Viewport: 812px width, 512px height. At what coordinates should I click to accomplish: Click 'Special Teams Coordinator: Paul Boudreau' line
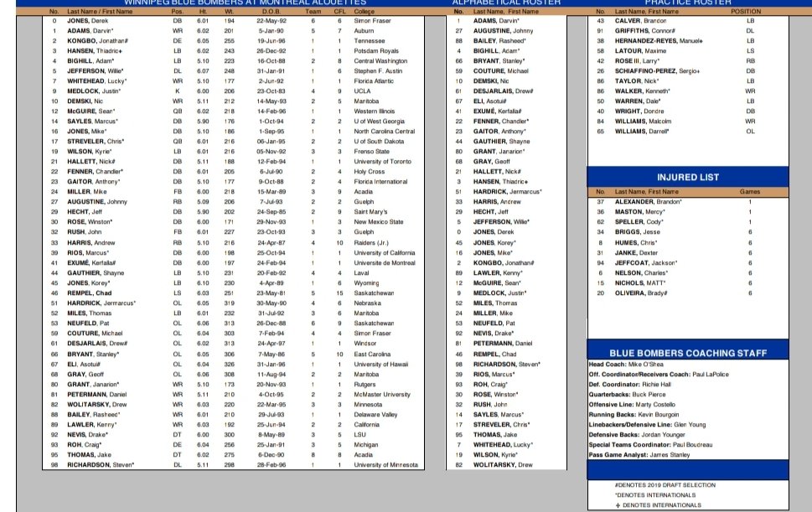(x=650, y=445)
